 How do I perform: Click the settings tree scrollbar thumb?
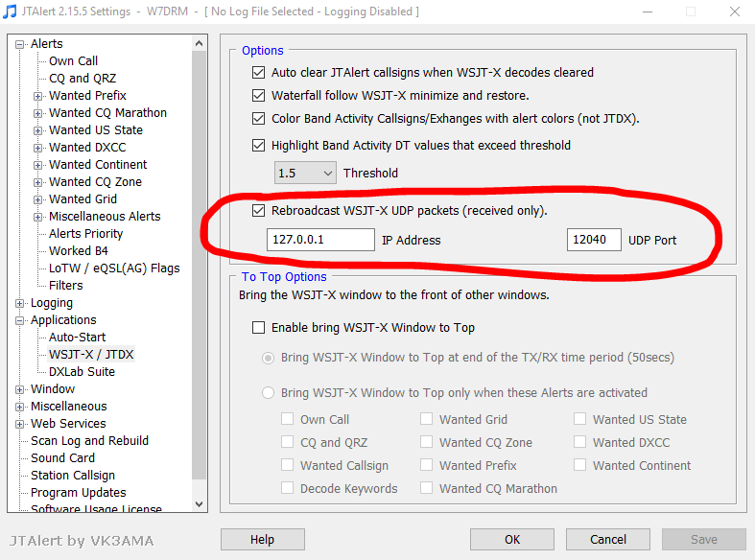[199, 265]
